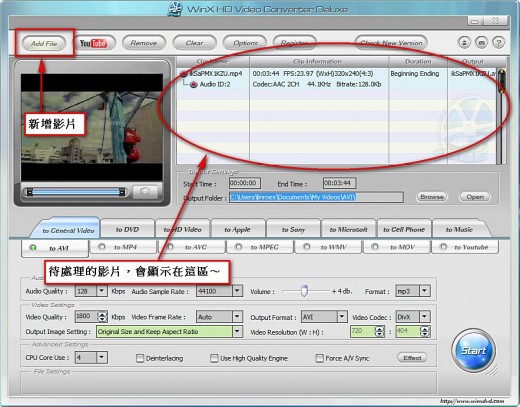Open the help question mark icon
Screen dimensions: 520x407
pos(498,42)
